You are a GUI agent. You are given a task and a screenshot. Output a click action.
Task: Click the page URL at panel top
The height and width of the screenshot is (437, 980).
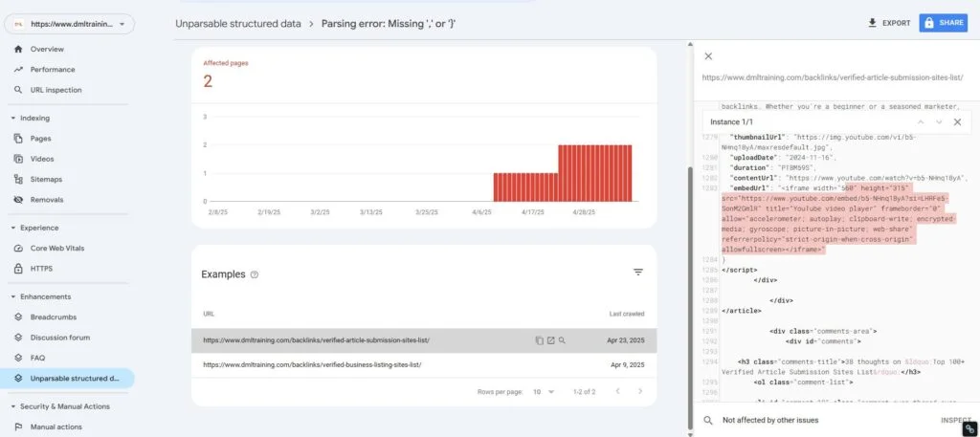833,77
